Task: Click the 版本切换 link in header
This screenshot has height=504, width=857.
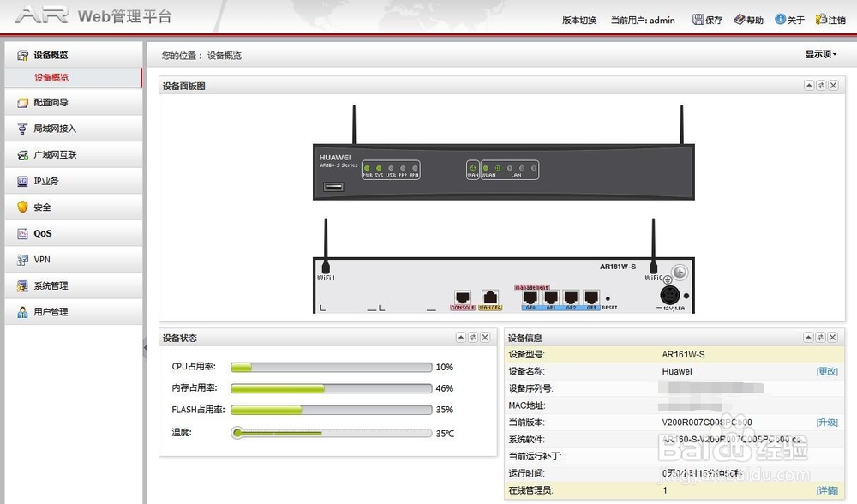Action: (x=579, y=21)
